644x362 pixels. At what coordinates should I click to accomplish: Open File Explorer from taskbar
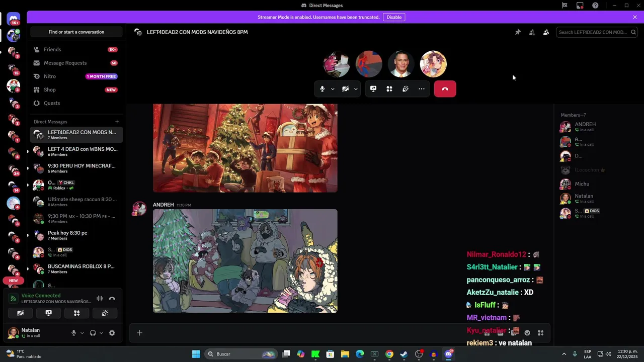point(345,354)
